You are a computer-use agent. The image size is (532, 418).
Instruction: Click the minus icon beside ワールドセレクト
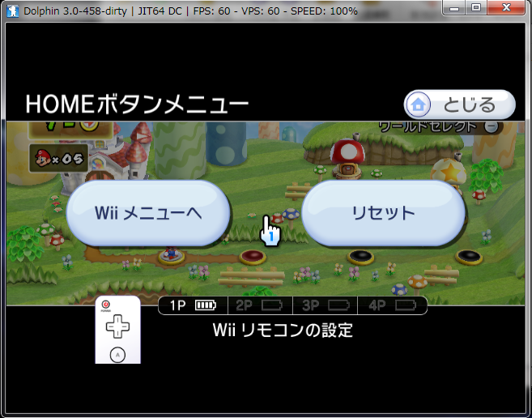click(x=492, y=126)
